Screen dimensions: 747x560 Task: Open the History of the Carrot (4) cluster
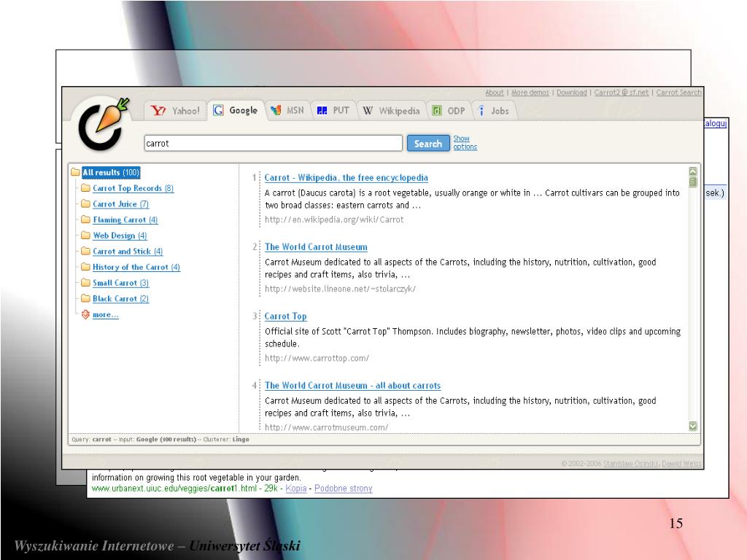click(136, 267)
